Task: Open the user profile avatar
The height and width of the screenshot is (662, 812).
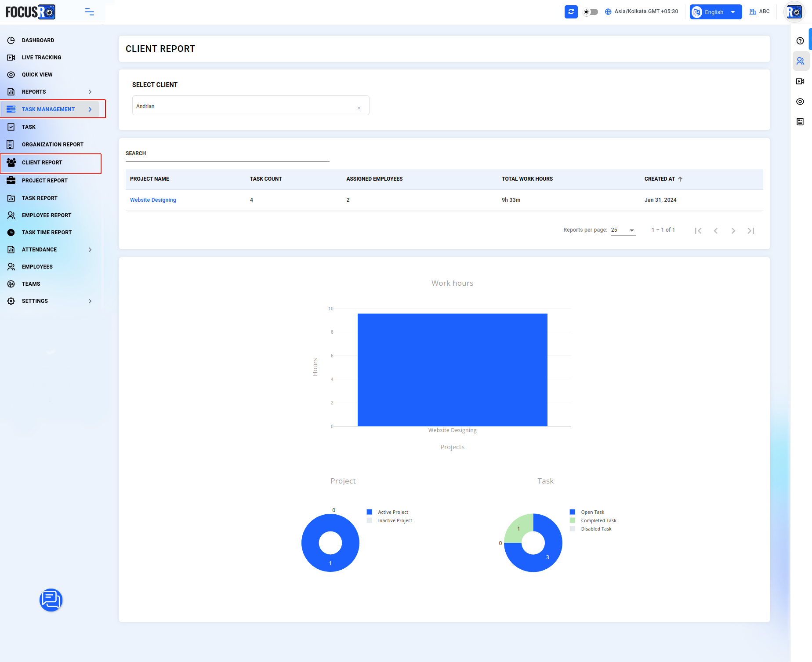Action: coord(794,12)
